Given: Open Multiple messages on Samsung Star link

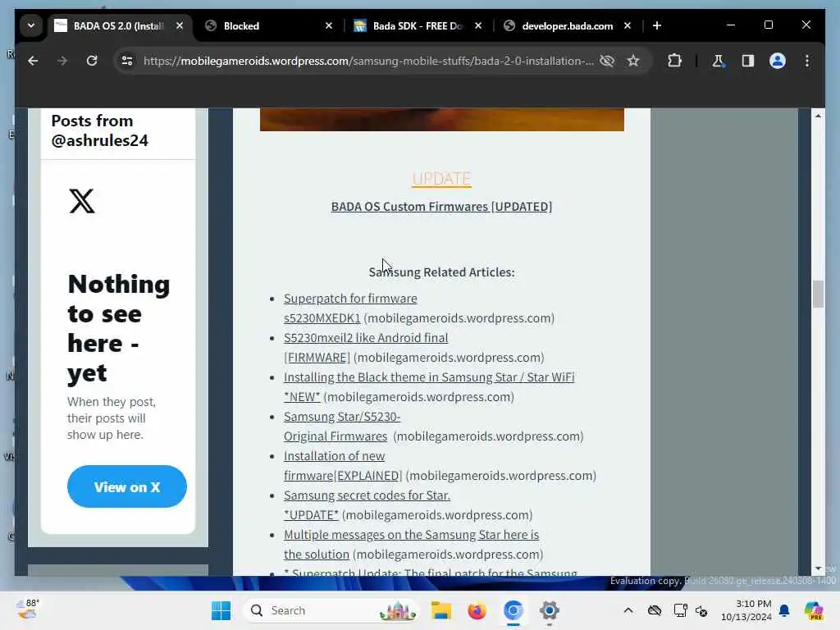Looking at the screenshot, I should (x=412, y=545).
